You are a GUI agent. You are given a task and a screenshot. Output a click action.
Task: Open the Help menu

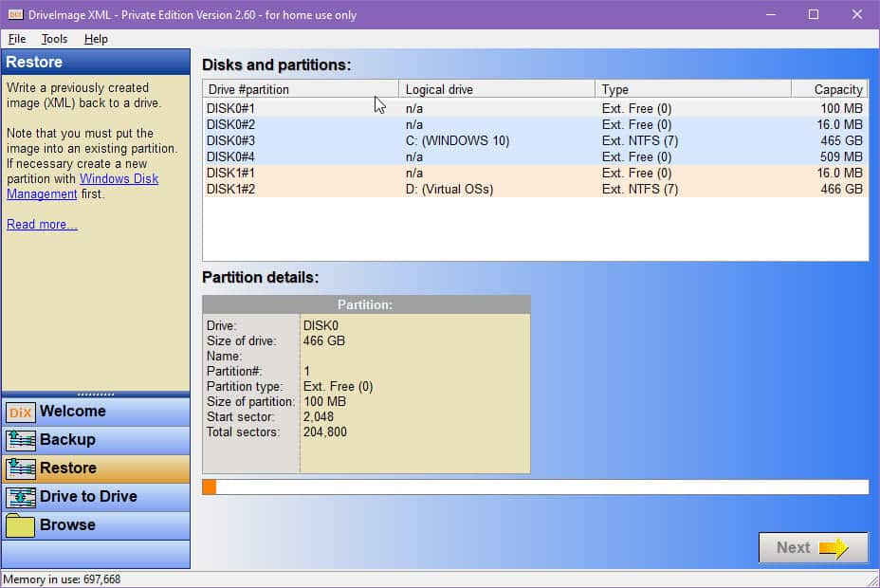pyautogui.click(x=96, y=39)
